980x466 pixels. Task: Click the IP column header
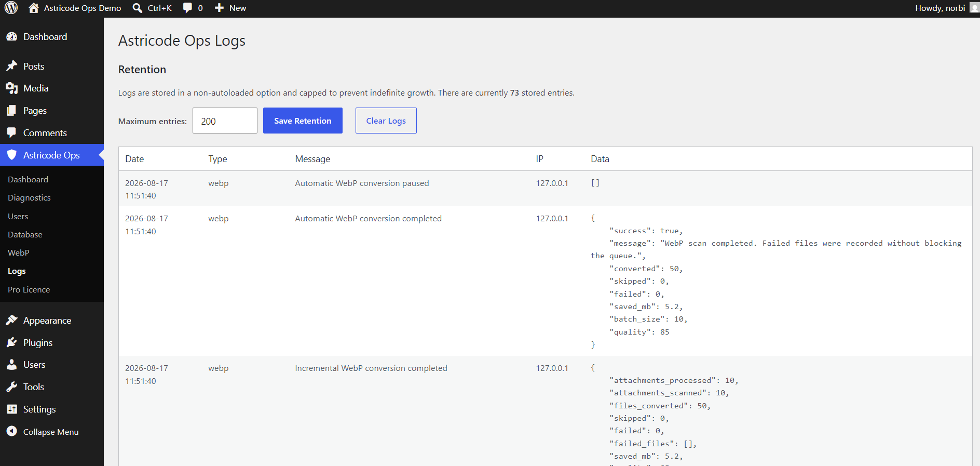[539, 159]
